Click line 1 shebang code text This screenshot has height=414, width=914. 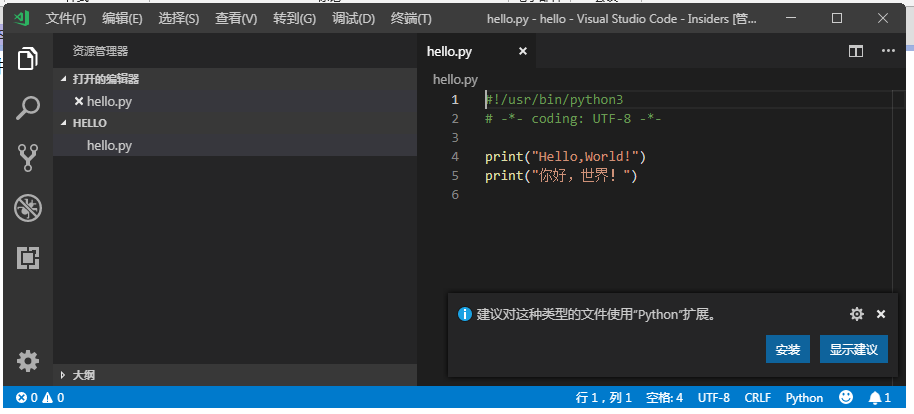pos(554,100)
